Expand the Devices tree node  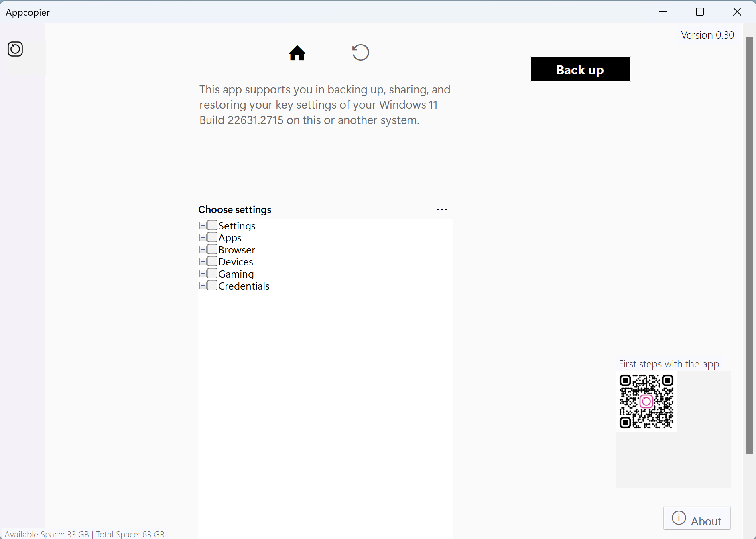point(203,261)
